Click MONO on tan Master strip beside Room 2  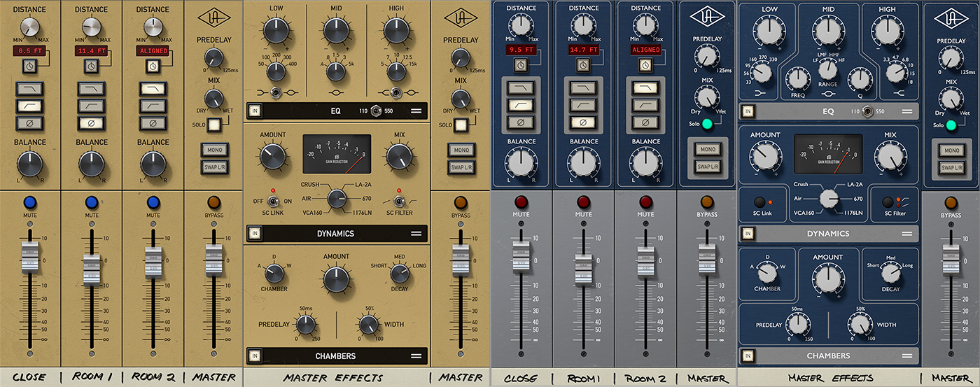[x=213, y=149]
